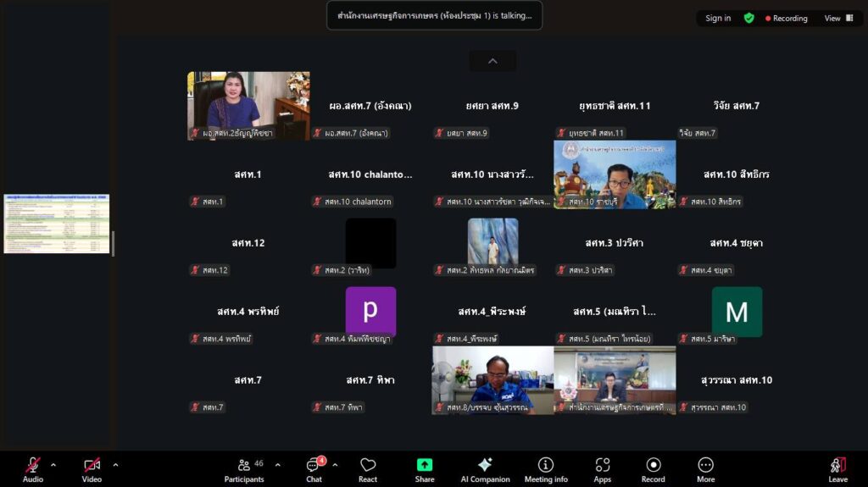The image size is (868, 487).
Task: Select the shared screen thumbnail on left
Action: 57,224
